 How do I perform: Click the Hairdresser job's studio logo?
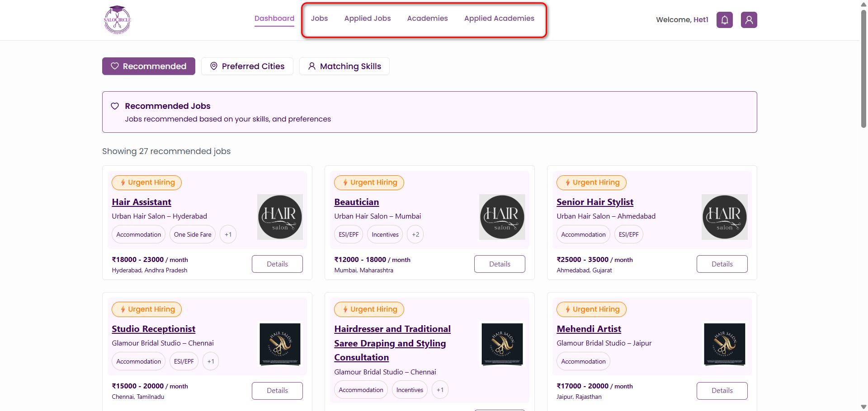pyautogui.click(x=502, y=344)
